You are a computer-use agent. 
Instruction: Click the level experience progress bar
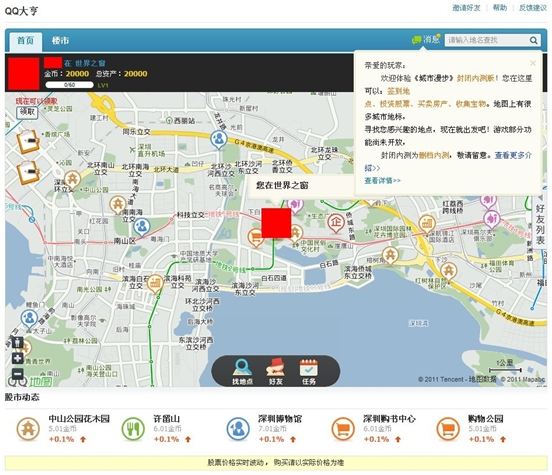coord(69,85)
